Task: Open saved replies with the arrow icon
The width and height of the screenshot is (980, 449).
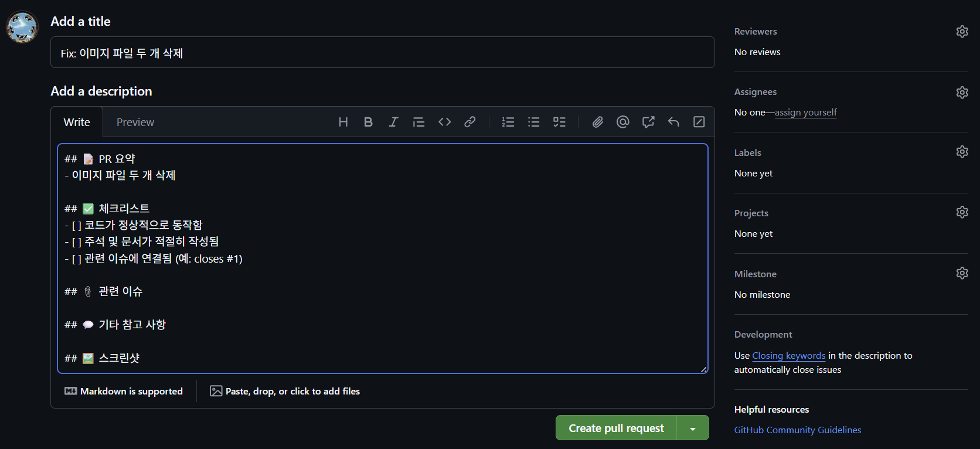Action: 673,122
